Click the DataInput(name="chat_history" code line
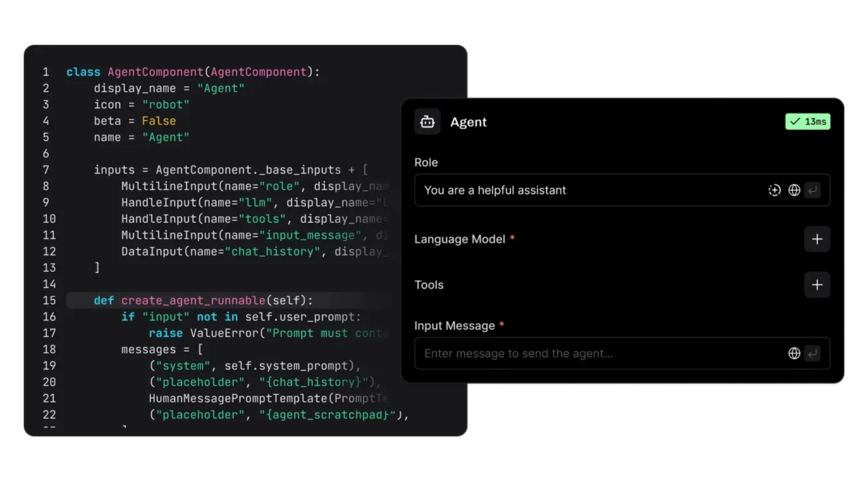Viewport: 868px width, 488px height. click(x=256, y=252)
